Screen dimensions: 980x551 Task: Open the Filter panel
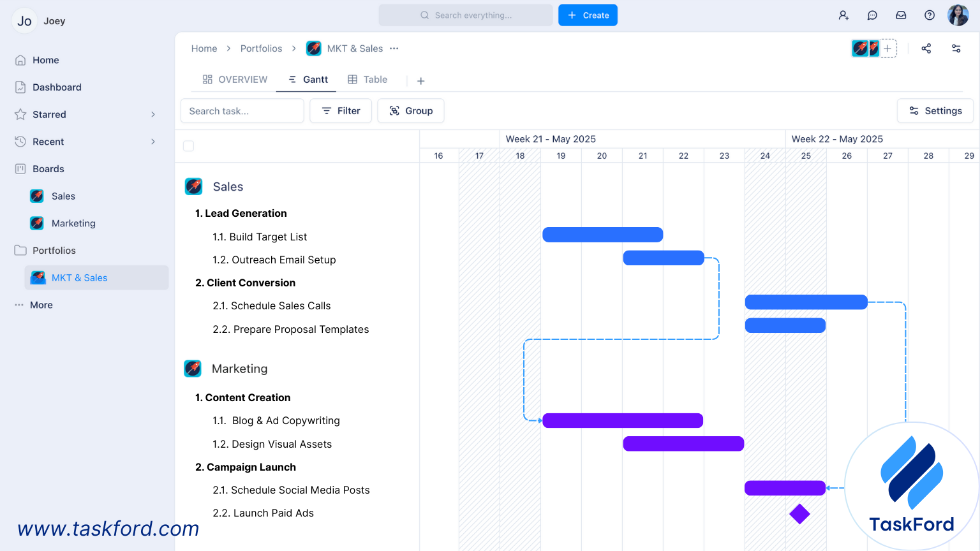coord(341,110)
